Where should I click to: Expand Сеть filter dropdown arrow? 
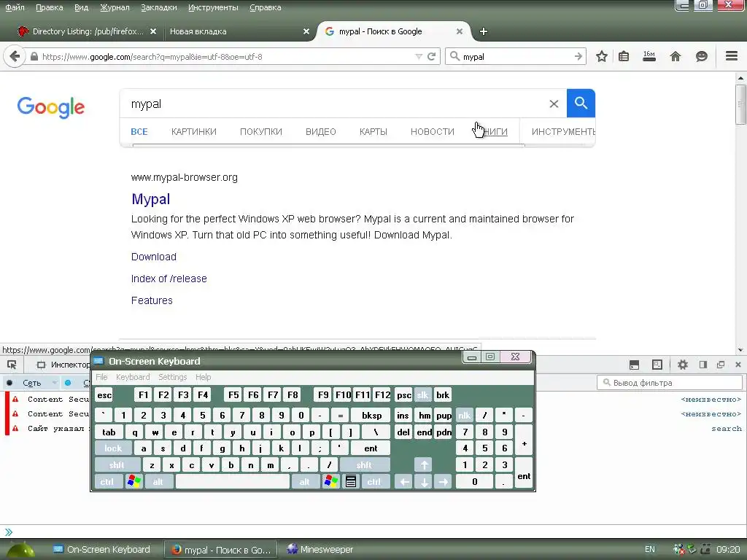point(55,383)
